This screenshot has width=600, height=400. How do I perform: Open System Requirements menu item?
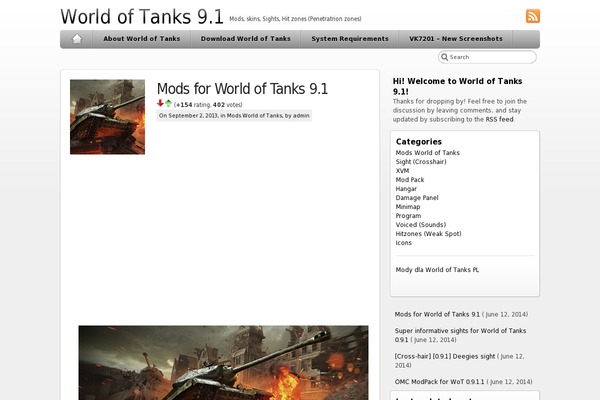[x=350, y=39]
